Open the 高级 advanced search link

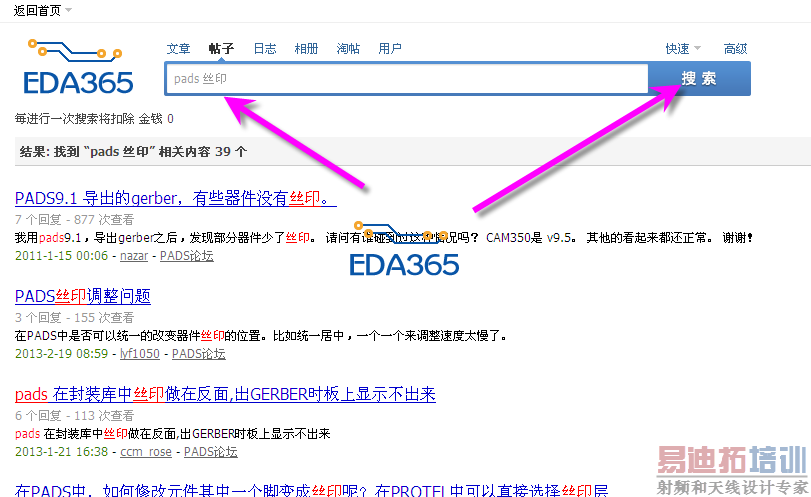point(735,49)
